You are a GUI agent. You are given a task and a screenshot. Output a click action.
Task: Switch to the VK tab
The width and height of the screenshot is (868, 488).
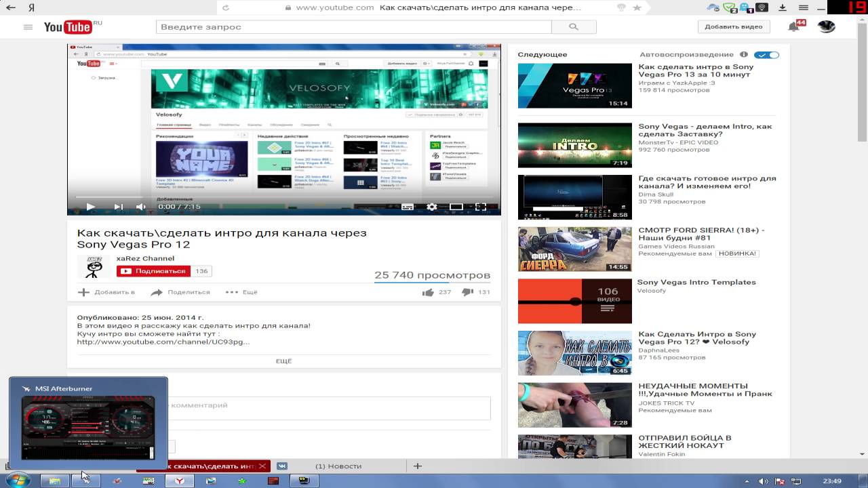(x=282, y=466)
